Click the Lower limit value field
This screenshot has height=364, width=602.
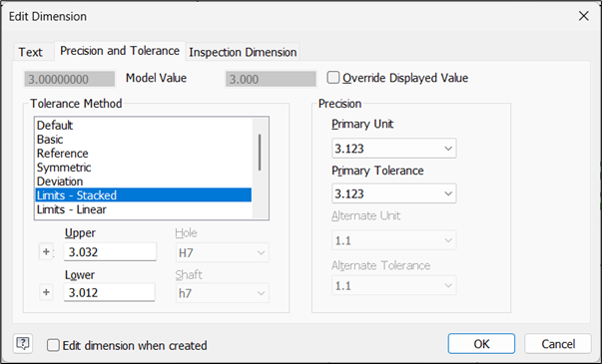coord(110,292)
